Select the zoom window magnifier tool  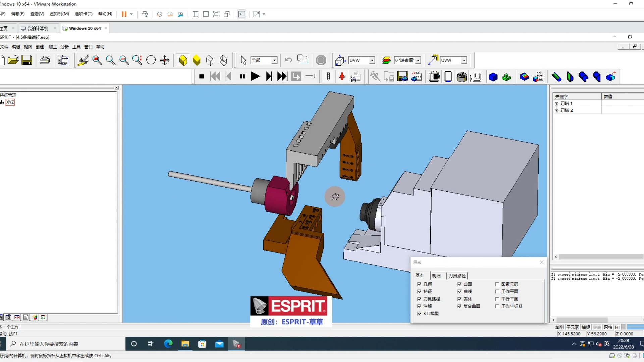(x=97, y=60)
